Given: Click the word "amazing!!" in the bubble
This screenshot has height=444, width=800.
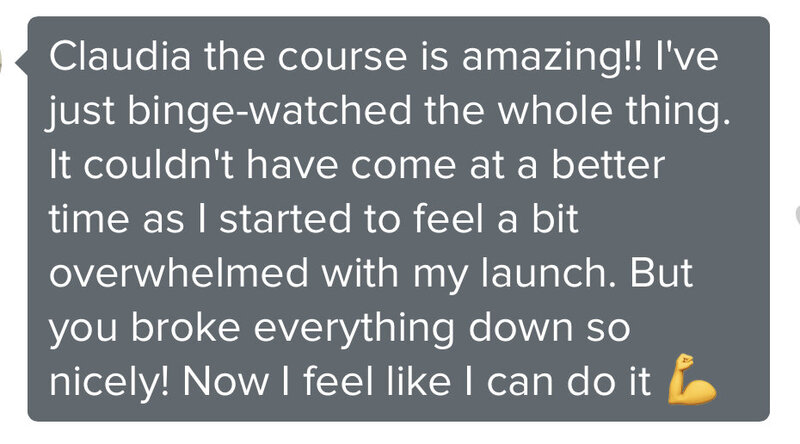Looking at the screenshot, I should coord(553,58).
